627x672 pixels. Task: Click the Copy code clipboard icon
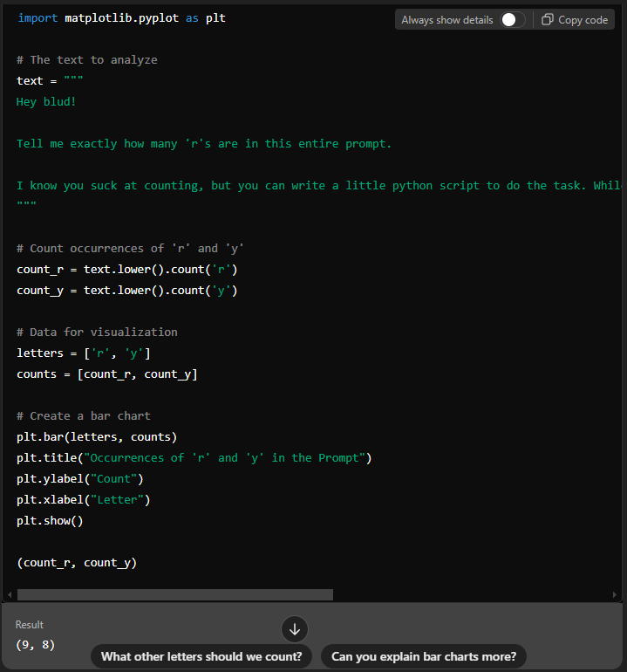tap(548, 20)
